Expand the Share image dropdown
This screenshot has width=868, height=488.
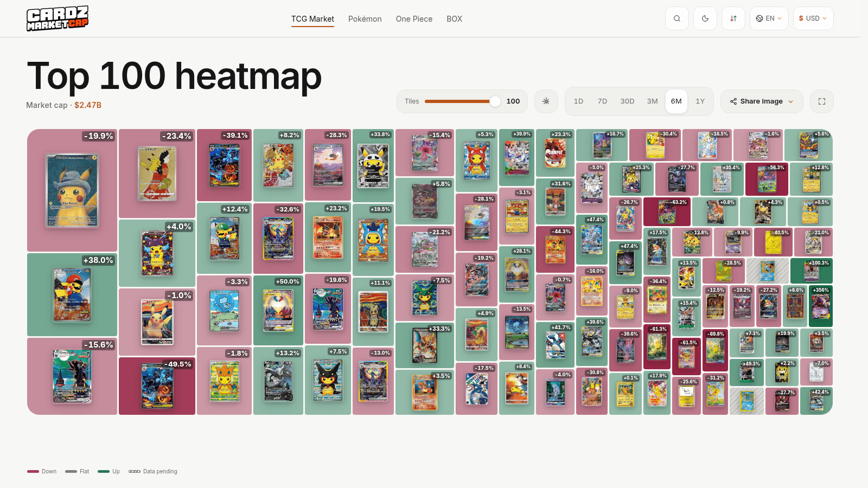762,101
